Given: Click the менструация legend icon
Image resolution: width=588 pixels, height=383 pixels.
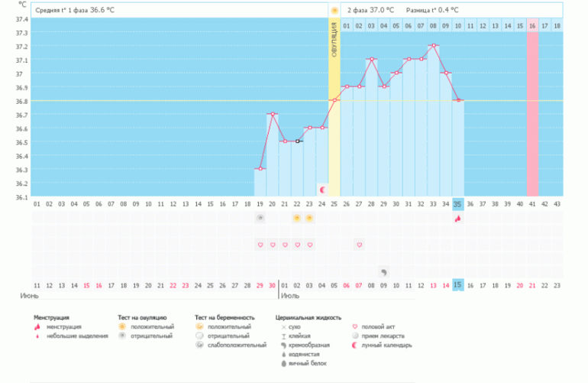Looking at the screenshot, I should point(37,326).
